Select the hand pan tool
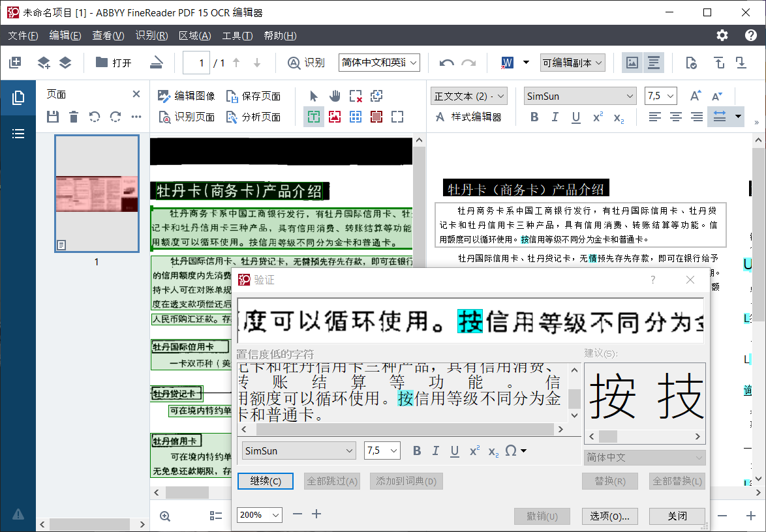The height and width of the screenshot is (532, 766). pyautogui.click(x=335, y=96)
